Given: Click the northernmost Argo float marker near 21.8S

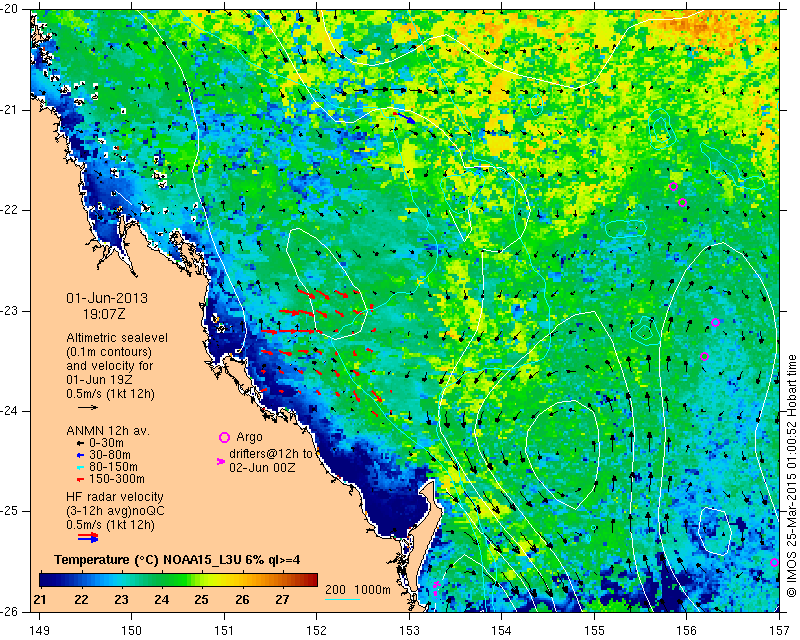Looking at the screenshot, I should click(673, 186).
